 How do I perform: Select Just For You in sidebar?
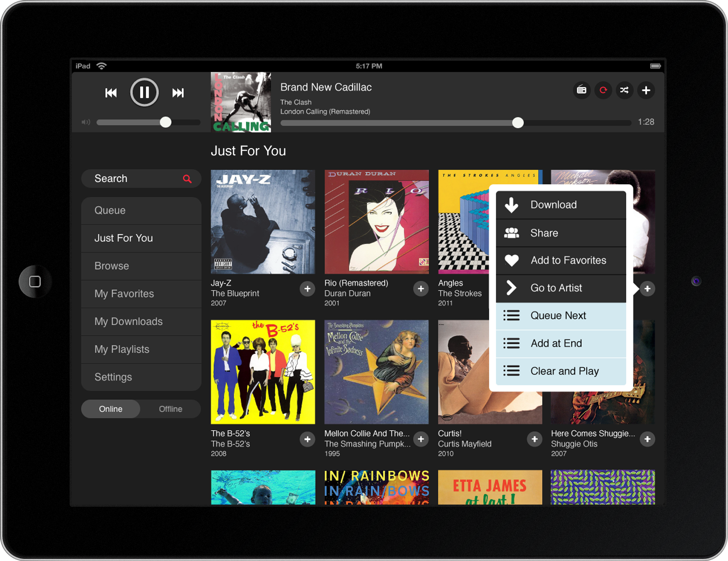pyautogui.click(x=141, y=238)
